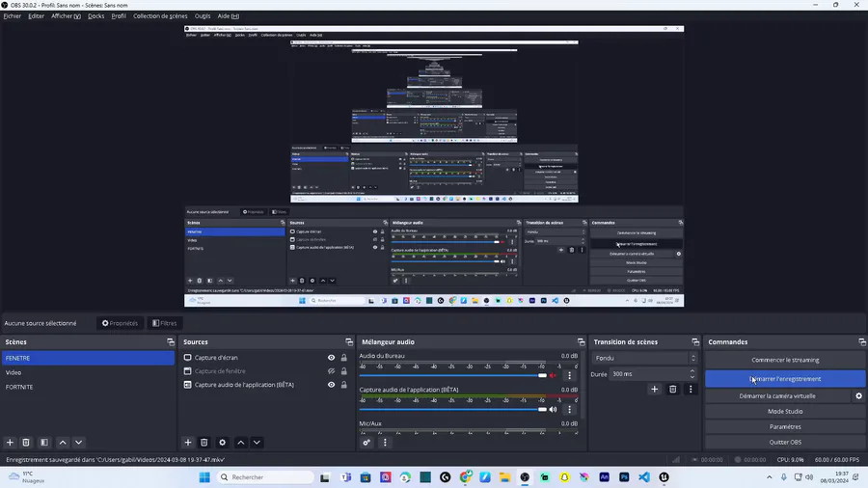Screen dimensions: 868x488
Task: Open the Aide menu
Action: pyautogui.click(x=228, y=16)
